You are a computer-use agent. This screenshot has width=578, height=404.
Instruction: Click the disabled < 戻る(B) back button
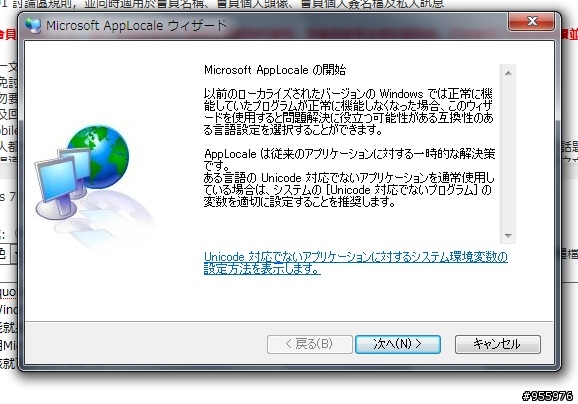tap(309, 344)
